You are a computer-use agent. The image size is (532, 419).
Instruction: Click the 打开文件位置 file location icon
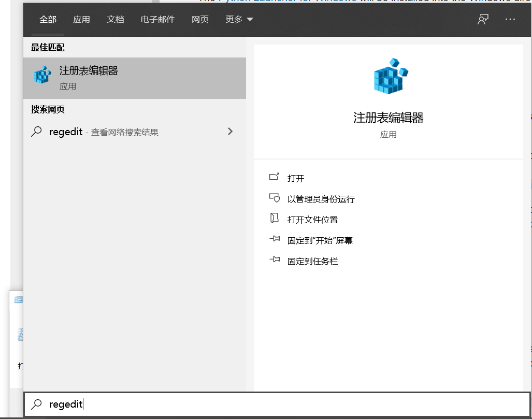click(274, 218)
